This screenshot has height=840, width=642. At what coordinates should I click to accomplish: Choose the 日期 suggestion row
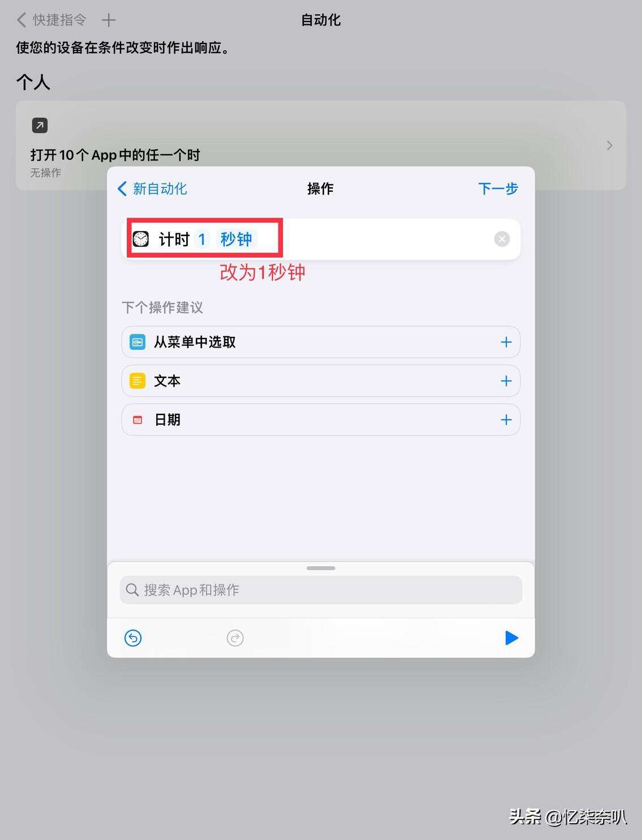pos(320,419)
